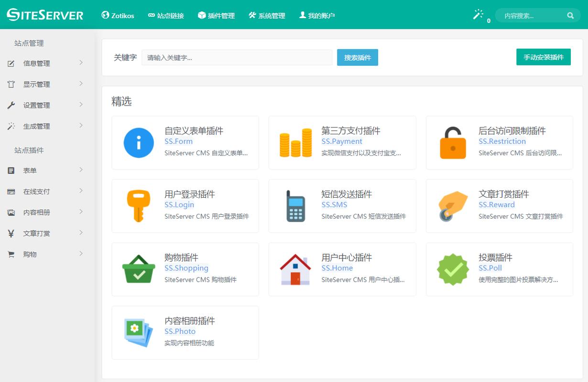The image size is (588, 382).
Task: Open the 系统管理 menu
Action: click(x=267, y=15)
